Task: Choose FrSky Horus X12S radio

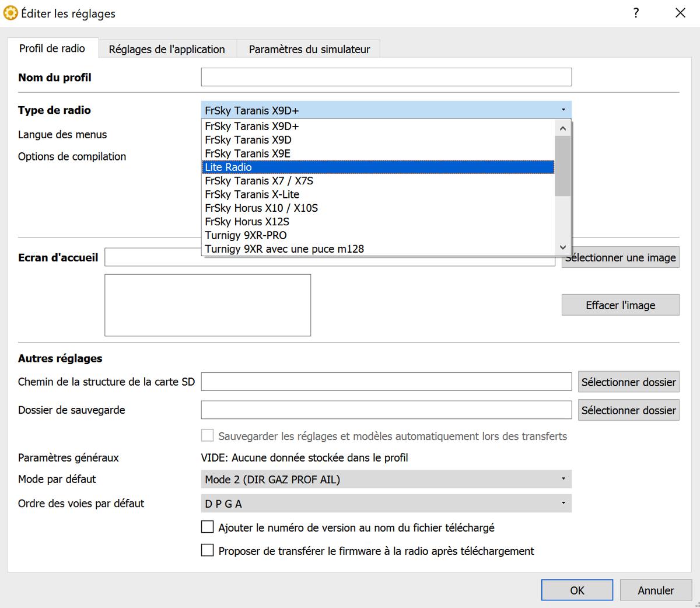Action: tap(378, 222)
